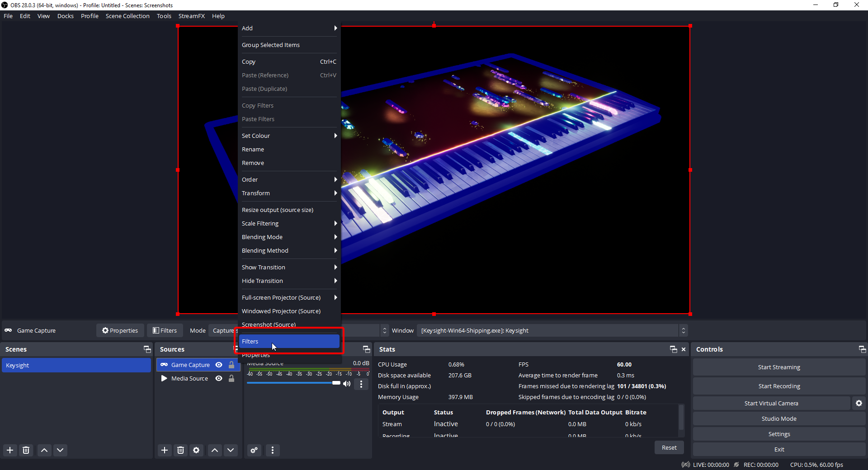
Task: Expand the Transform submenu
Action: point(289,193)
